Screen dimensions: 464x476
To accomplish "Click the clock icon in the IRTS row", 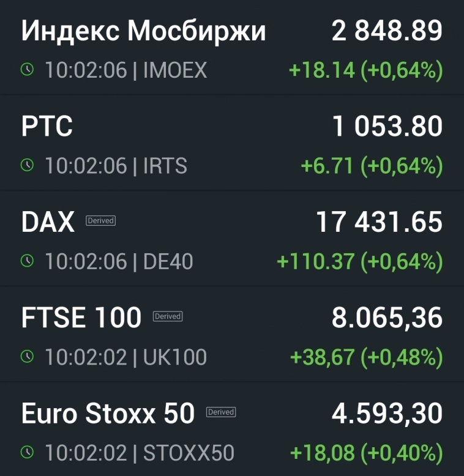I will point(27,165).
